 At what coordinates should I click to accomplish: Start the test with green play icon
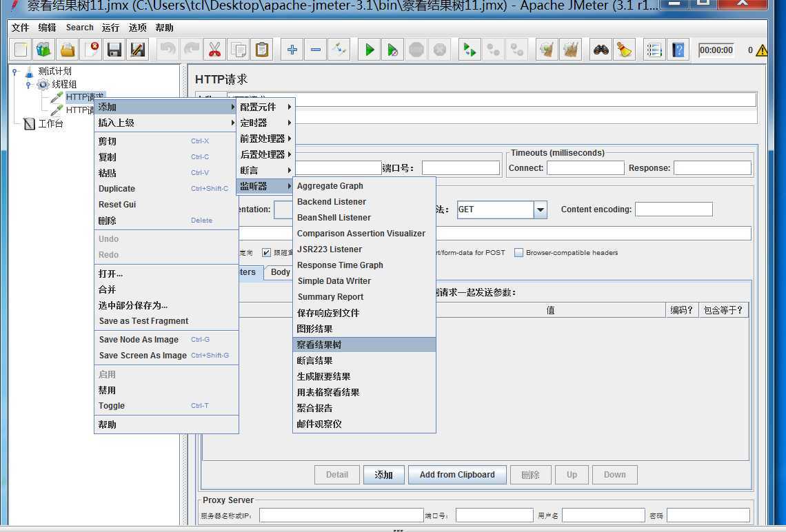tap(370, 50)
